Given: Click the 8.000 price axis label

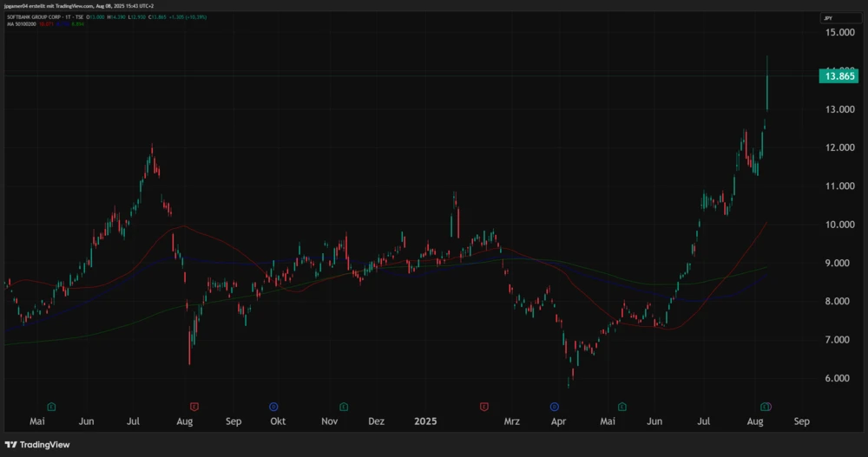Looking at the screenshot, I should (x=839, y=302).
